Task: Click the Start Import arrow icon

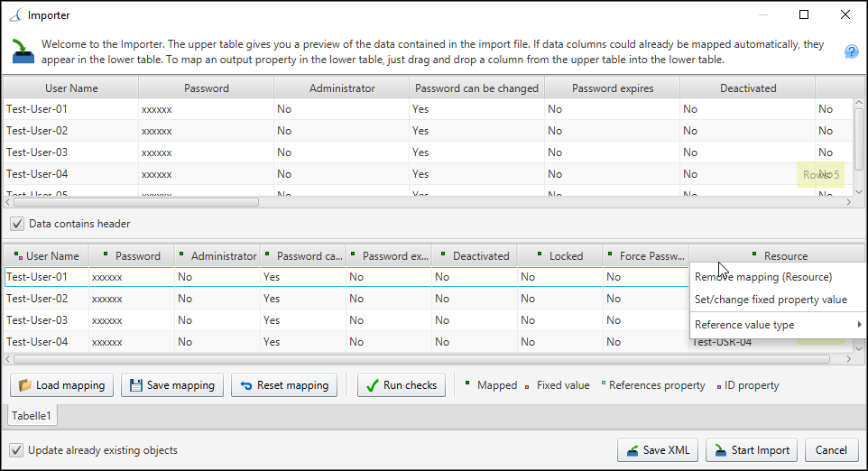Action: [720, 450]
